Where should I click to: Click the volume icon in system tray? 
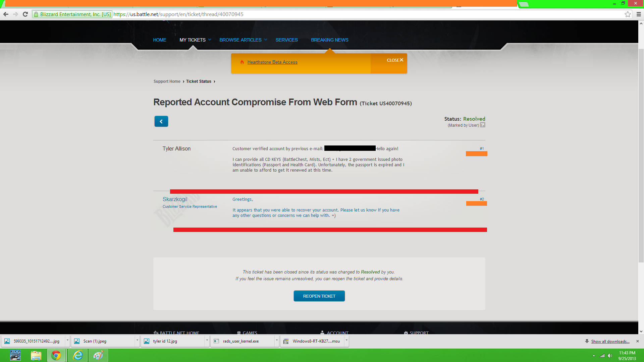coord(610,356)
